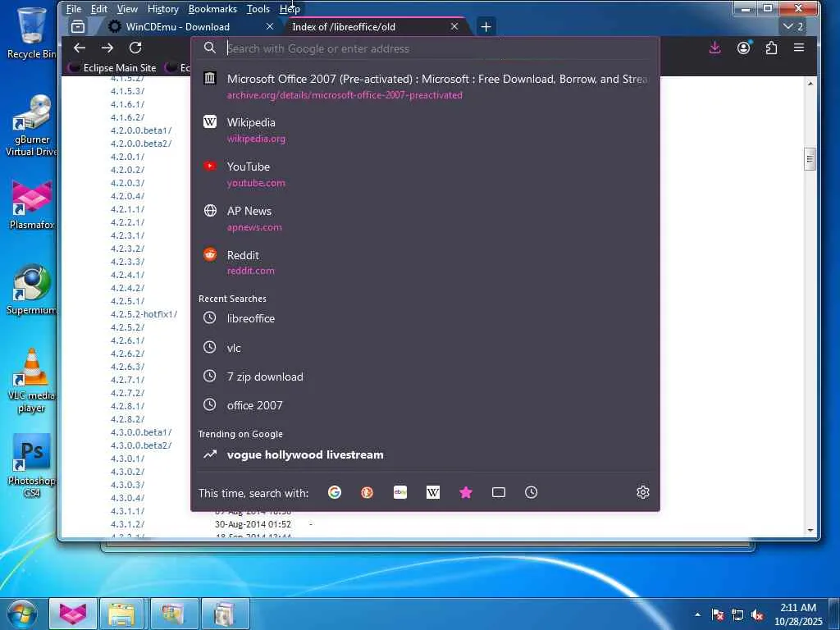
Task: Select the Plasmafox desktop shortcut
Action: point(31,205)
